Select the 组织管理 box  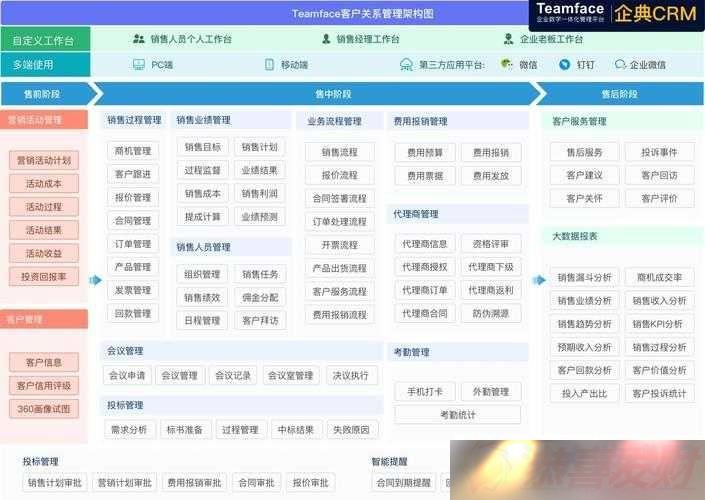202,274
